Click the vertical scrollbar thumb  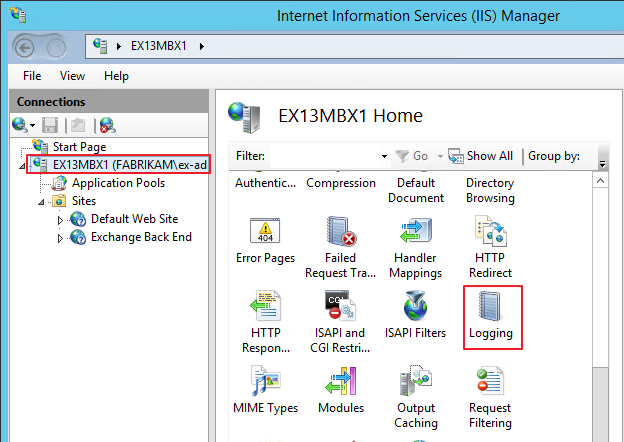[x=601, y=405]
